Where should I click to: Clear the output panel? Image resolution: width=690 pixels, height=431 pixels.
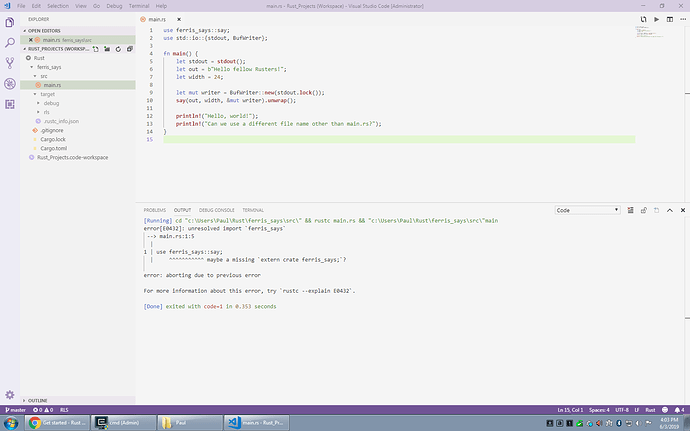(631, 210)
